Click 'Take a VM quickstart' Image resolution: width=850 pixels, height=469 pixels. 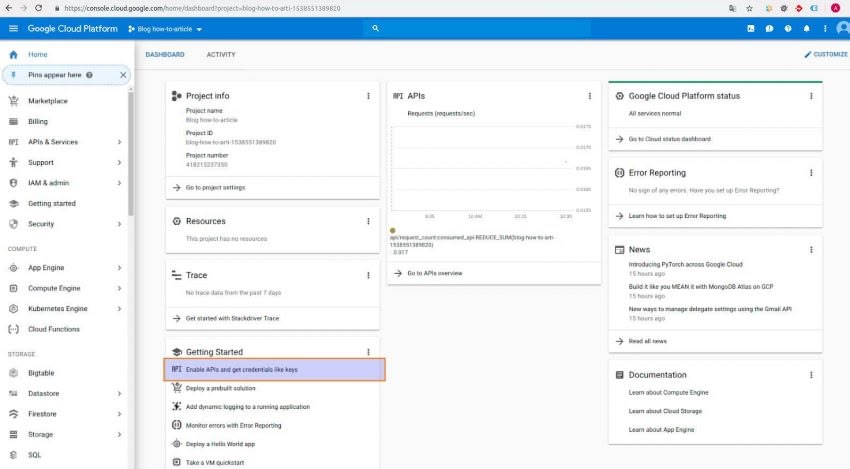tap(215, 462)
